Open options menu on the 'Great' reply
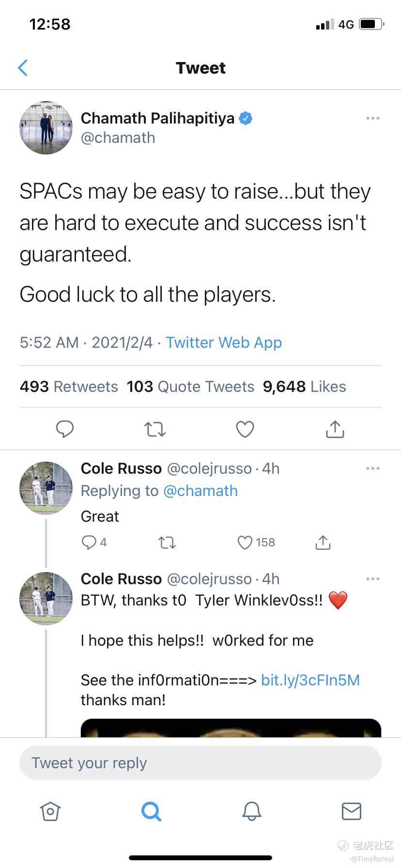The width and height of the screenshot is (401, 868). point(372,468)
